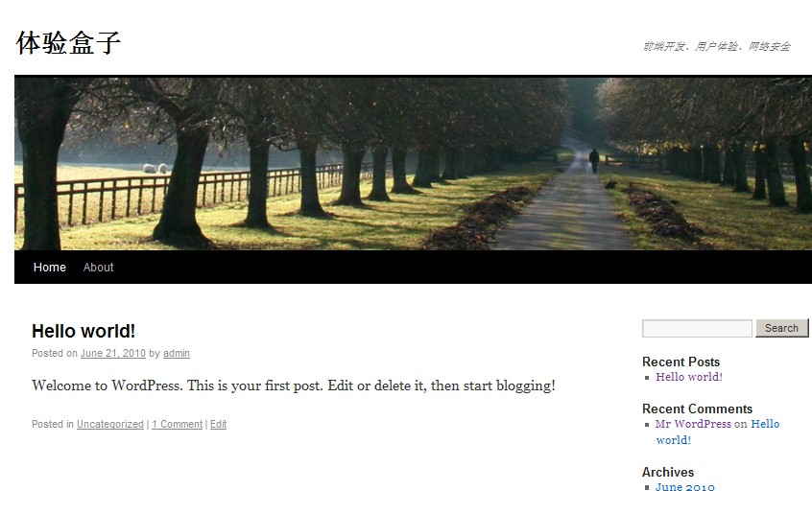
Task: Open the June 2010 archive link
Action: point(684,487)
